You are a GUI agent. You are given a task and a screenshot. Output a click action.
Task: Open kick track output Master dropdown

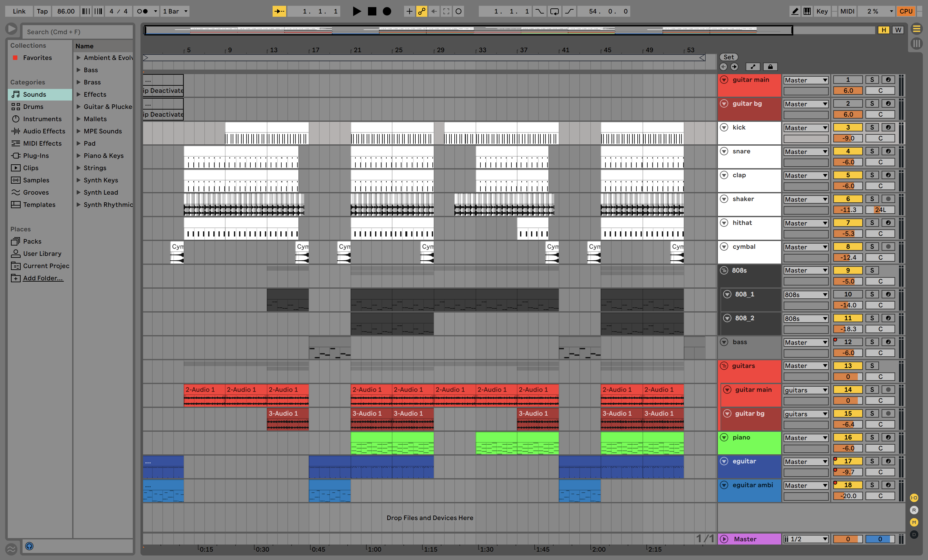click(x=806, y=128)
